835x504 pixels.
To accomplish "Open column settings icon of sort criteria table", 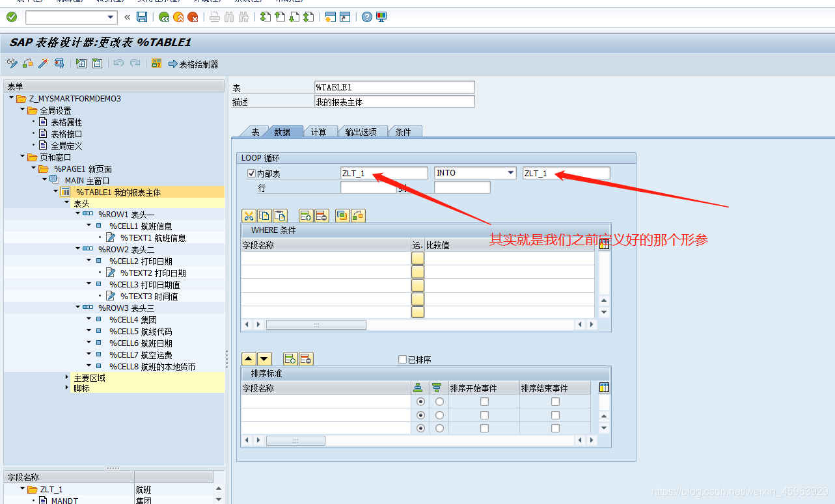I will point(604,388).
